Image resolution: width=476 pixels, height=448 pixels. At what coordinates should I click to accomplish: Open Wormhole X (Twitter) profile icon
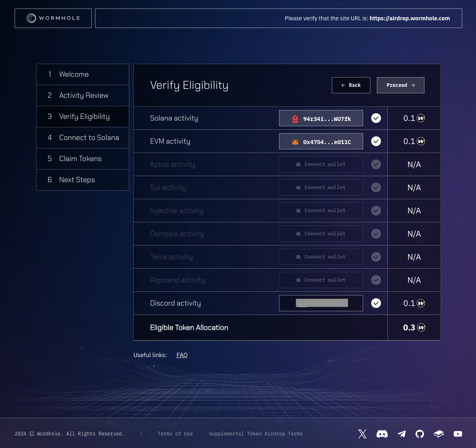[x=362, y=434]
